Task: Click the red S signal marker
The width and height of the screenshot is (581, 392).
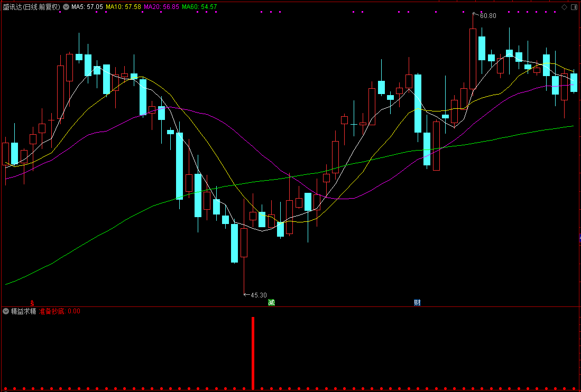Action: point(32,303)
